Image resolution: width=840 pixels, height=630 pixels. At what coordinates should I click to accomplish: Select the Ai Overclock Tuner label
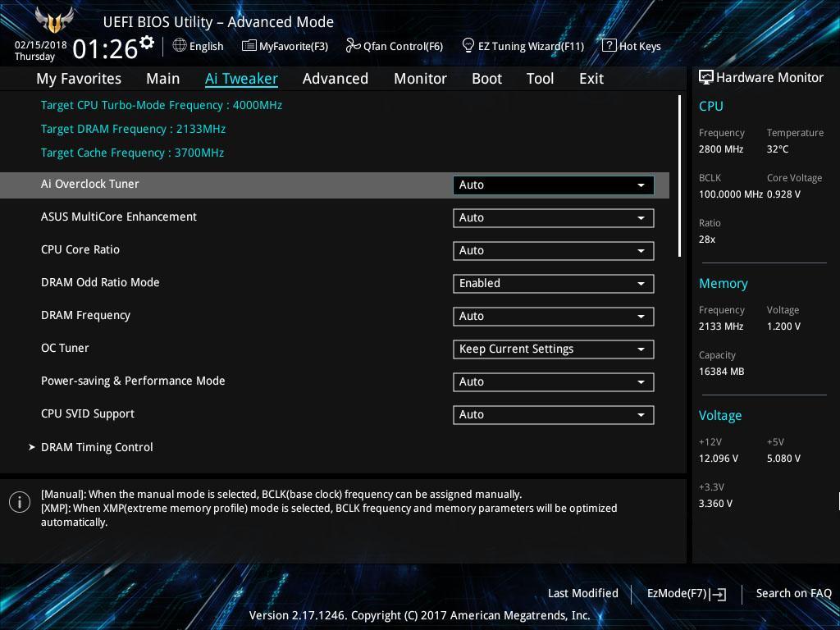pos(90,184)
